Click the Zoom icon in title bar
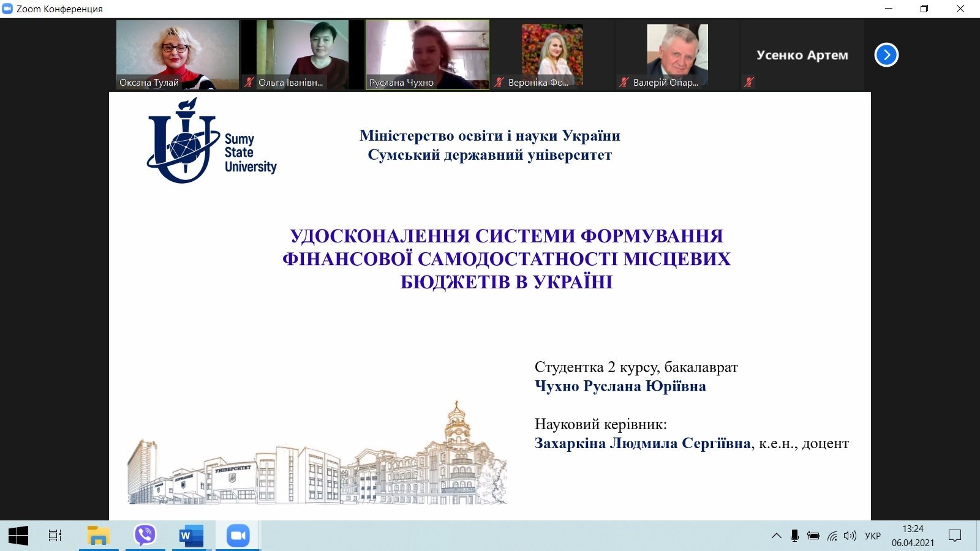 tap(7, 9)
